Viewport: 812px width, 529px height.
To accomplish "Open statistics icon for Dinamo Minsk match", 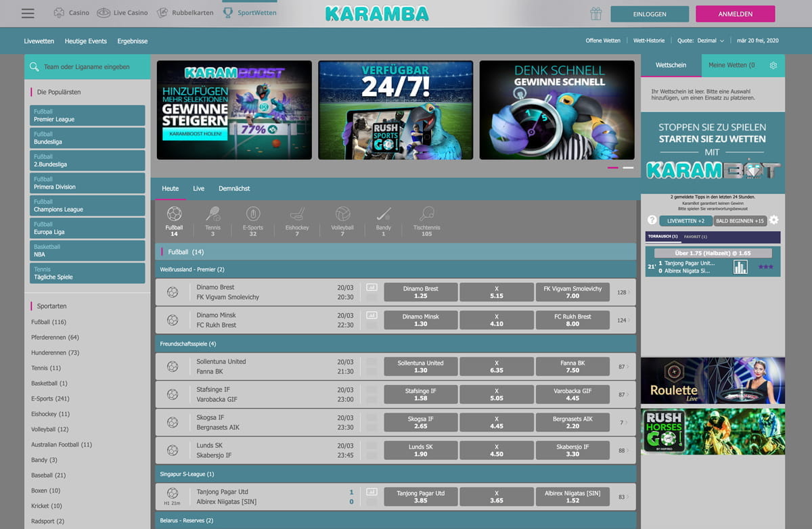I will (371, 315).
